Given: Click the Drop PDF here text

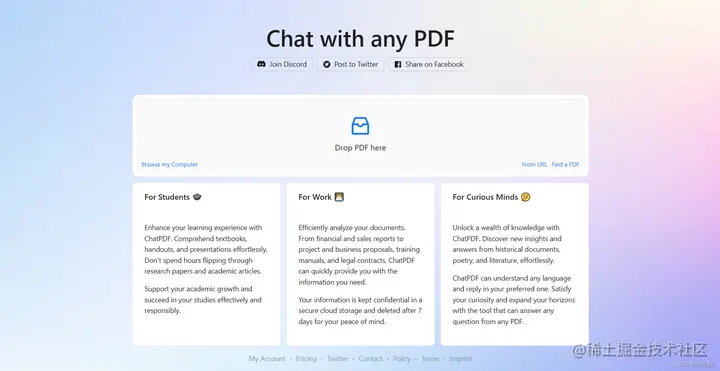Looking at the screenshot, I should [360, 148].
